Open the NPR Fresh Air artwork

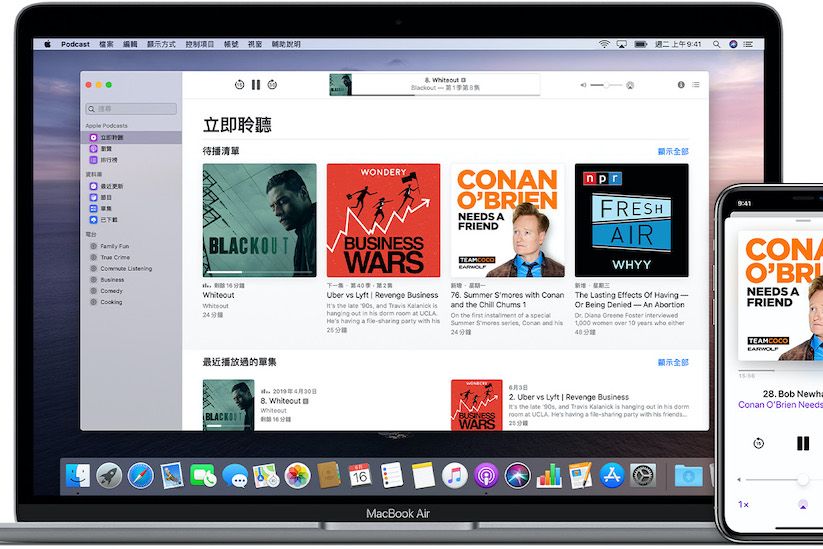pos(631,220)
